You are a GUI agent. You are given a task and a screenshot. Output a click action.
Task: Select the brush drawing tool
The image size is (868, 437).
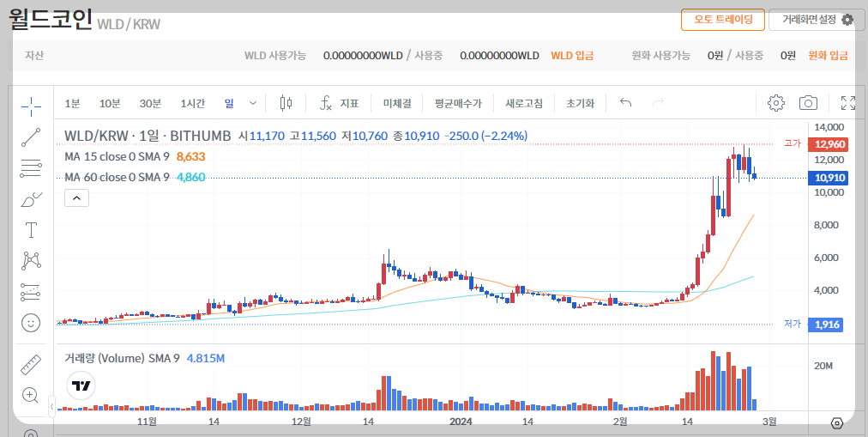click(x=31, y=199)
